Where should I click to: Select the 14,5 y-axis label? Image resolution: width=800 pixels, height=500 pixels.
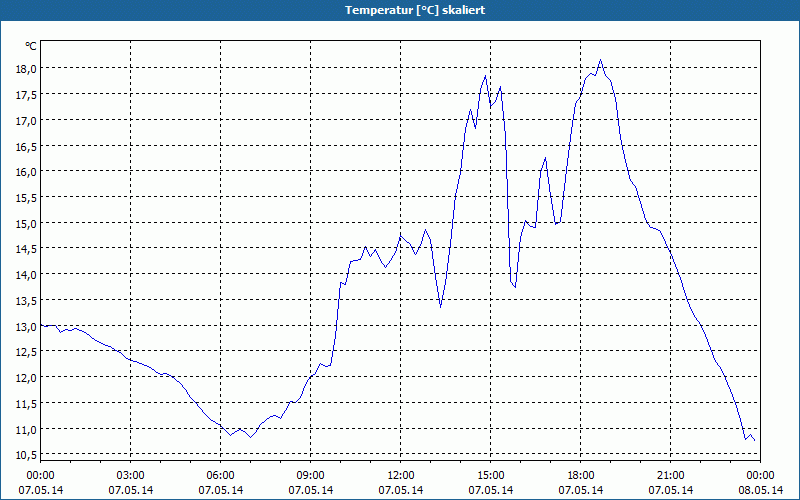[x=26, y=249]
